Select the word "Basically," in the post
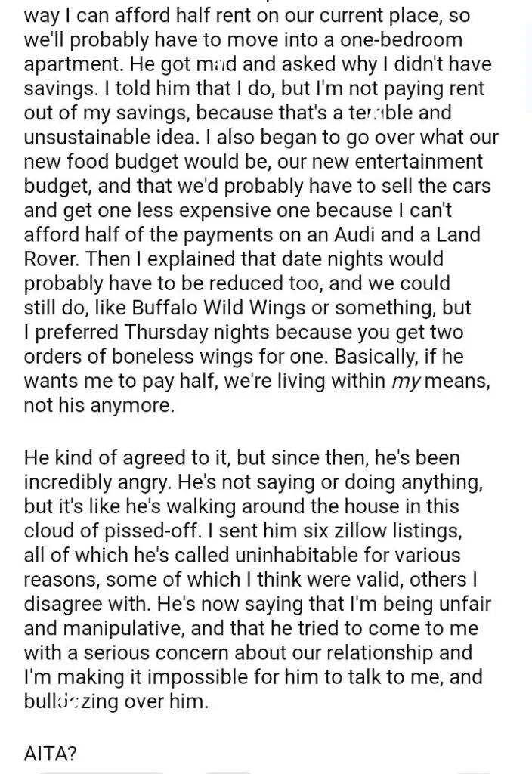This screenshot has height=774, width=532. pyautogui.click(x=376, y=358)
